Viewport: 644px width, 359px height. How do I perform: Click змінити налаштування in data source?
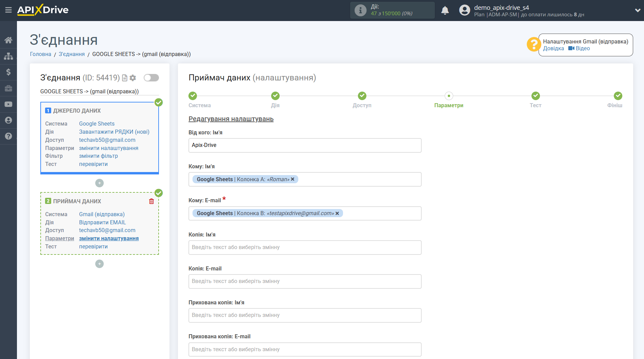[108, 148]
